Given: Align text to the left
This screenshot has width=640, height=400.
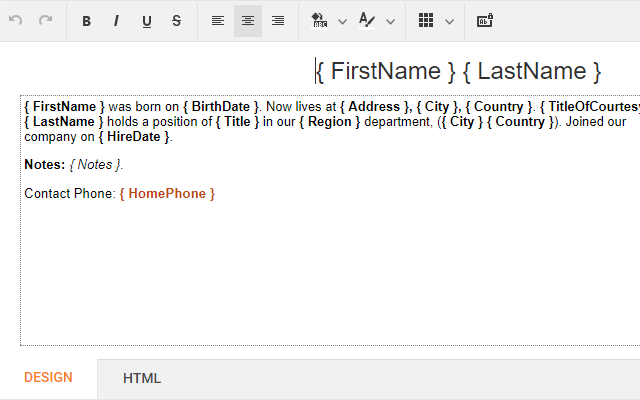Looking at the screenshot, I should (x=218, y=21).
